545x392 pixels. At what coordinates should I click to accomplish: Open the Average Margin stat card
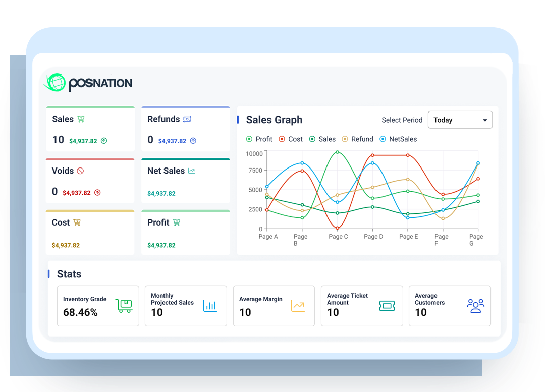click(x=274, y=306)
